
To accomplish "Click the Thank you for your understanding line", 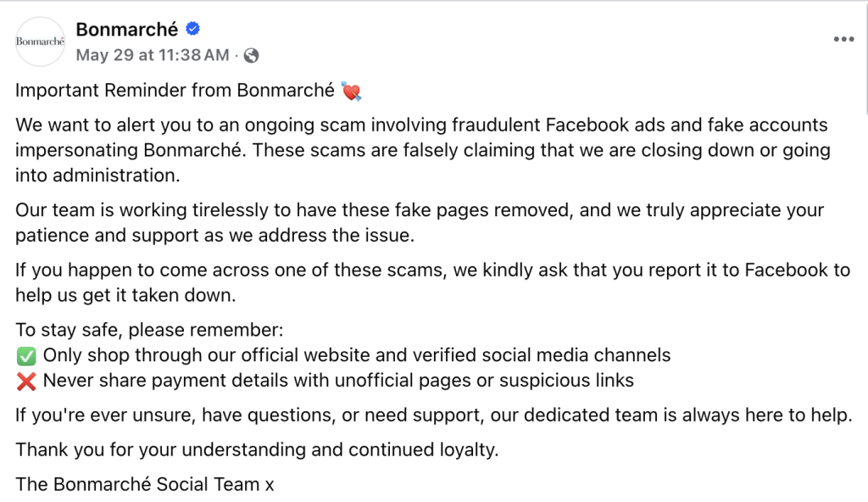I will [258, 450].
